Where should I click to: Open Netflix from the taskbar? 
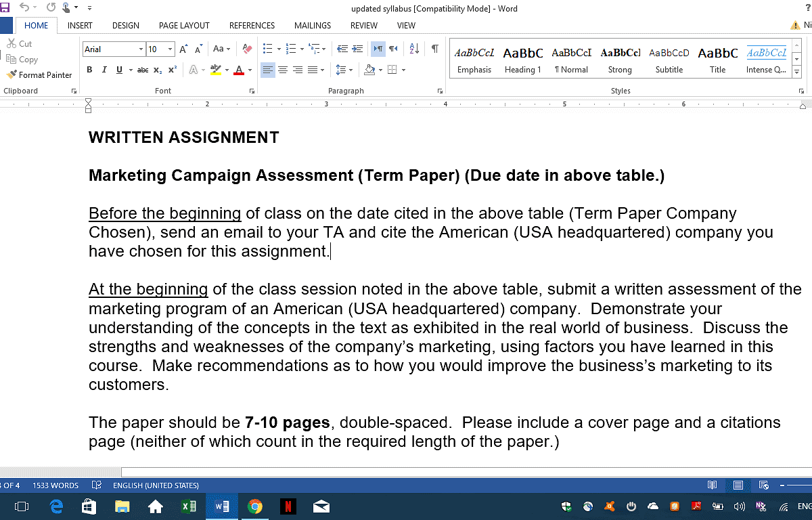coord(288,506)
